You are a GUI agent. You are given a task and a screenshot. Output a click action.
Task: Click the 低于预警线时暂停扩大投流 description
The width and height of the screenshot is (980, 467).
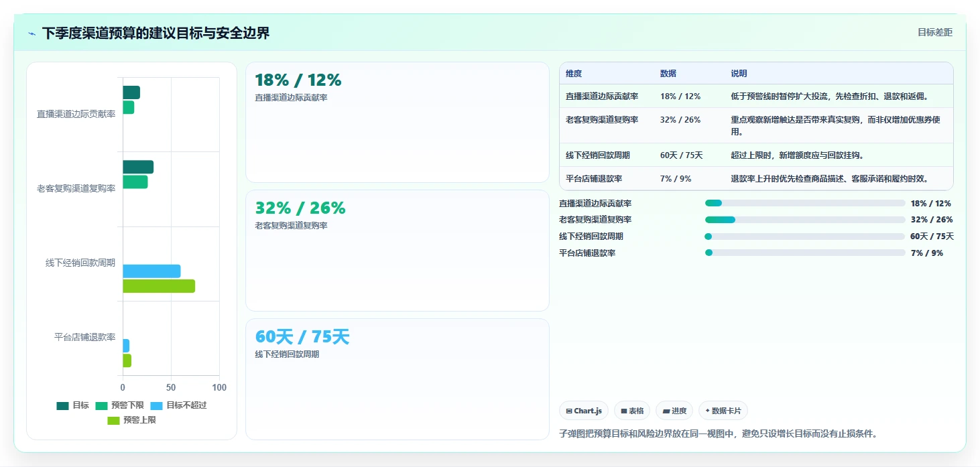[829, 96]
